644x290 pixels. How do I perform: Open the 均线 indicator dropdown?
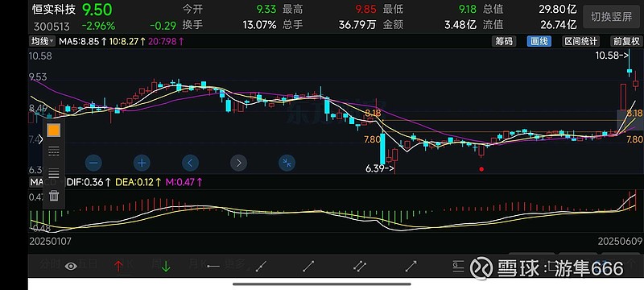(x=42, y=41)
